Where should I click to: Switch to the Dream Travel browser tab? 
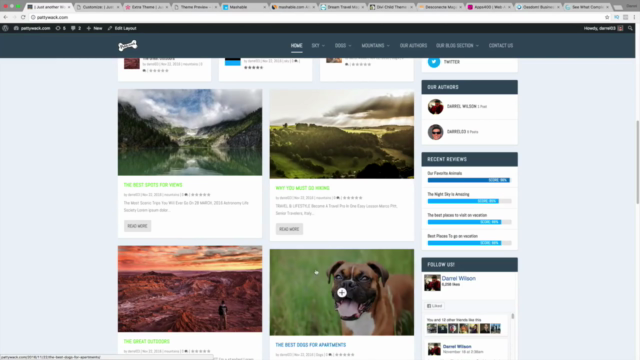pos(342,7)
